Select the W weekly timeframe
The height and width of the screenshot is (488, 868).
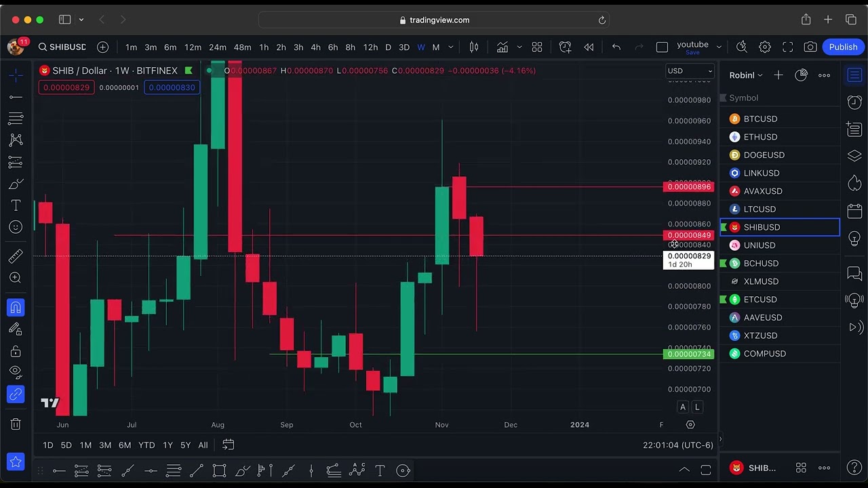421,47
